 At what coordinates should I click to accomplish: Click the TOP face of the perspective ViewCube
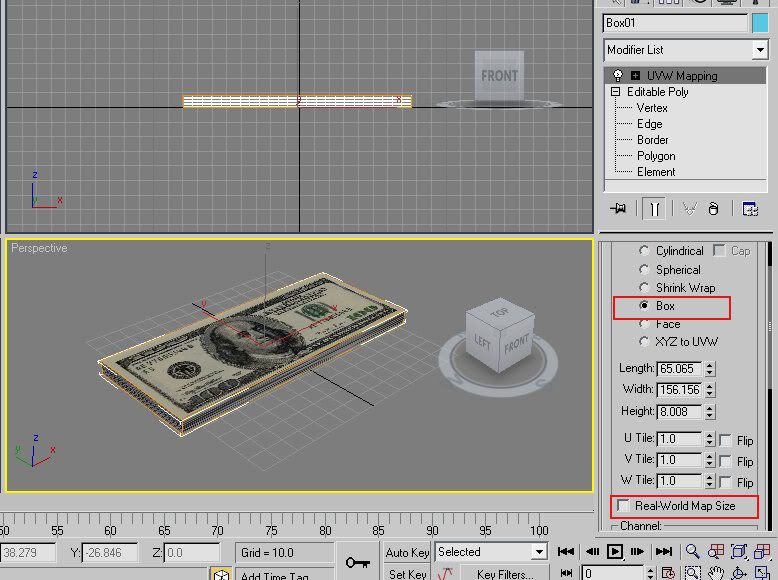(x=500, y=312)
